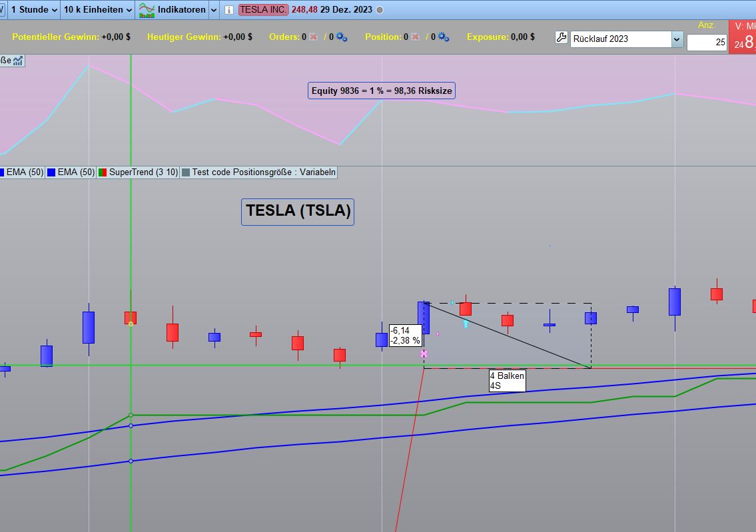The width and height of the screenshot is (756, 532).
Task: Click the Heutiger Gewinn value
Action: 238,37
